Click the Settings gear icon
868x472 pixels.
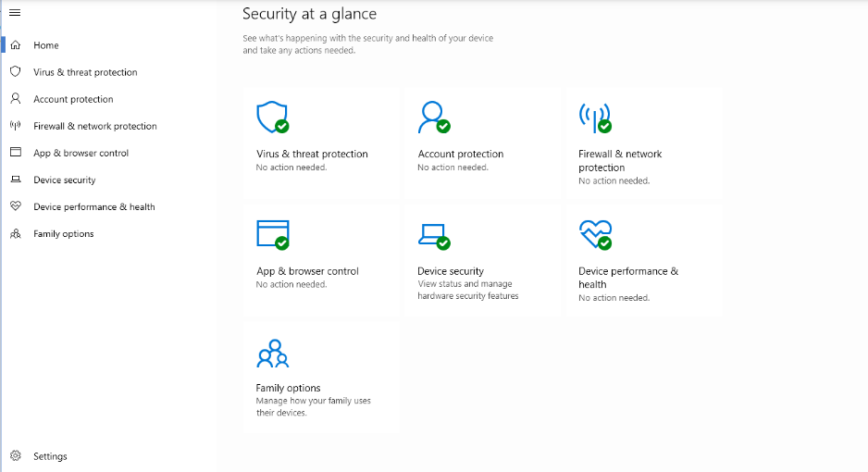[x=16, y=455]
